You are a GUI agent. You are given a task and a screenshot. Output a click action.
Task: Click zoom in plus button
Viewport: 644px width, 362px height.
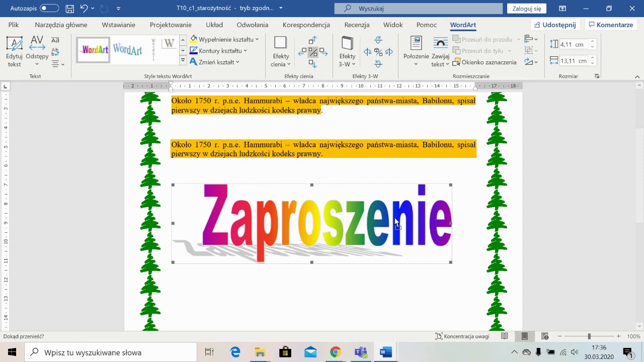point(618,336)
